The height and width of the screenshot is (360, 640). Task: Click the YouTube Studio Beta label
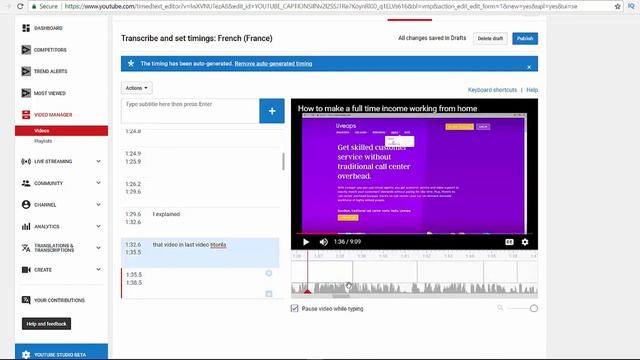pos(60,355)
